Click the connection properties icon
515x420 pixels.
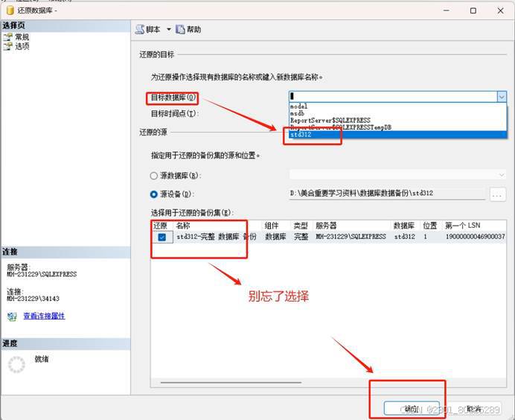pyautogui.click(x=12, y=316)
